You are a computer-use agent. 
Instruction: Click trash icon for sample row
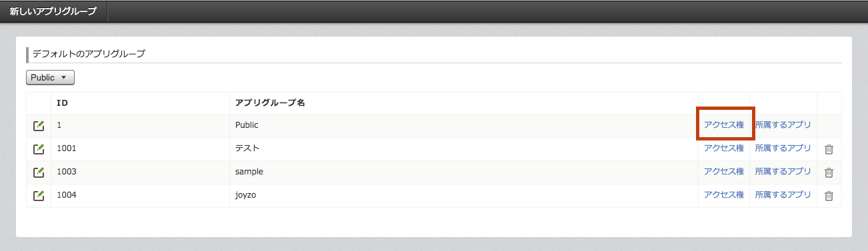(829, 172)
